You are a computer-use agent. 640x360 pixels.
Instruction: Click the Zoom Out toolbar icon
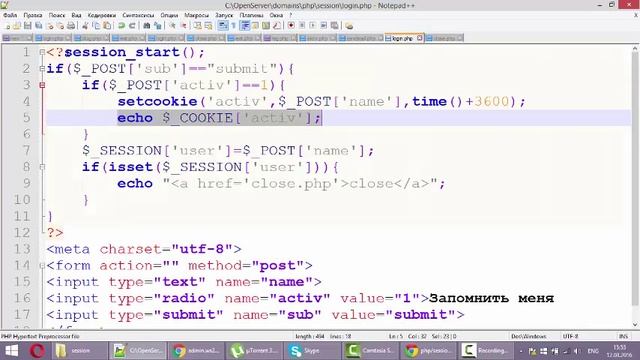(184, 26)
